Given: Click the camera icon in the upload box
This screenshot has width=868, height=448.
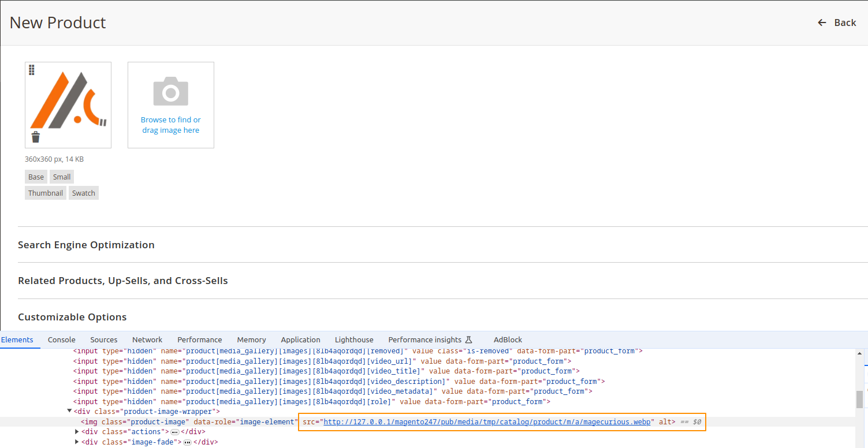Looking at the screenshot, I should coord(170,91).
